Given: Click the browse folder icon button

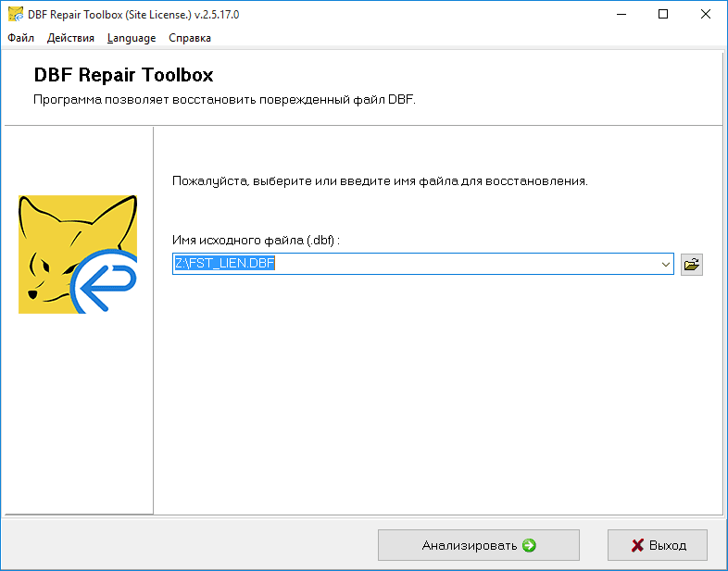Looking at the screenshot, I should coord(691,265).
